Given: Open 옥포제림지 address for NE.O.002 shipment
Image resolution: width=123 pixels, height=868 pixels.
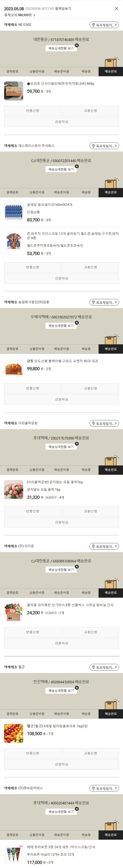Looking at the screenshot, I should (104, 25).
